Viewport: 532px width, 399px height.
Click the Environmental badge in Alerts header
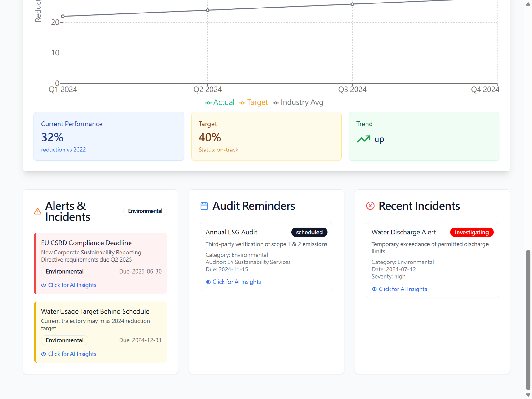pos(145,211)
